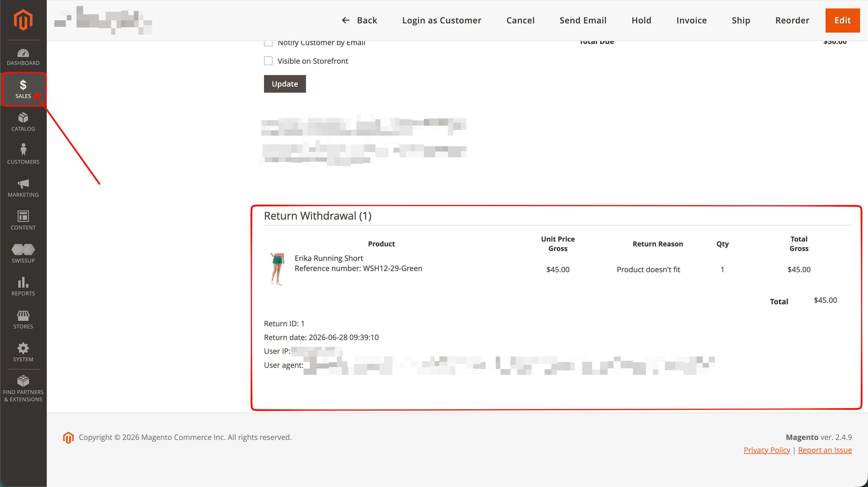The width and height of the screenshot is (868, 487).
Task: Click the Total Gross column header
Action: [x=799, y=243]
